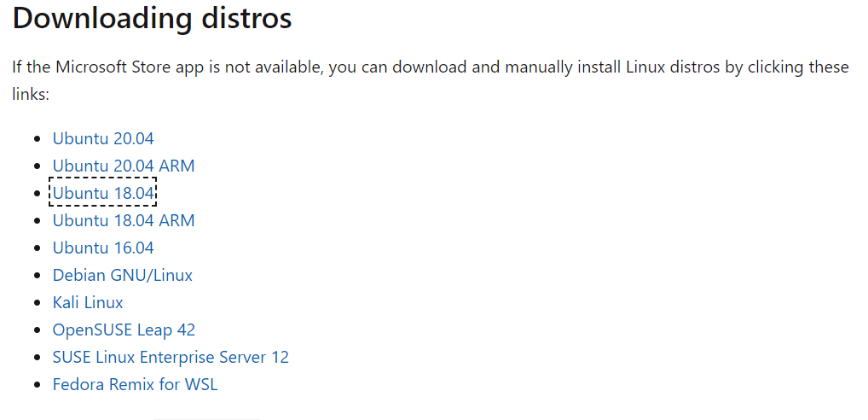Click the bullet point beside Ubuntu 20.04
The image size is (868, 420).
pyautogui.click(x=36, y=139)
